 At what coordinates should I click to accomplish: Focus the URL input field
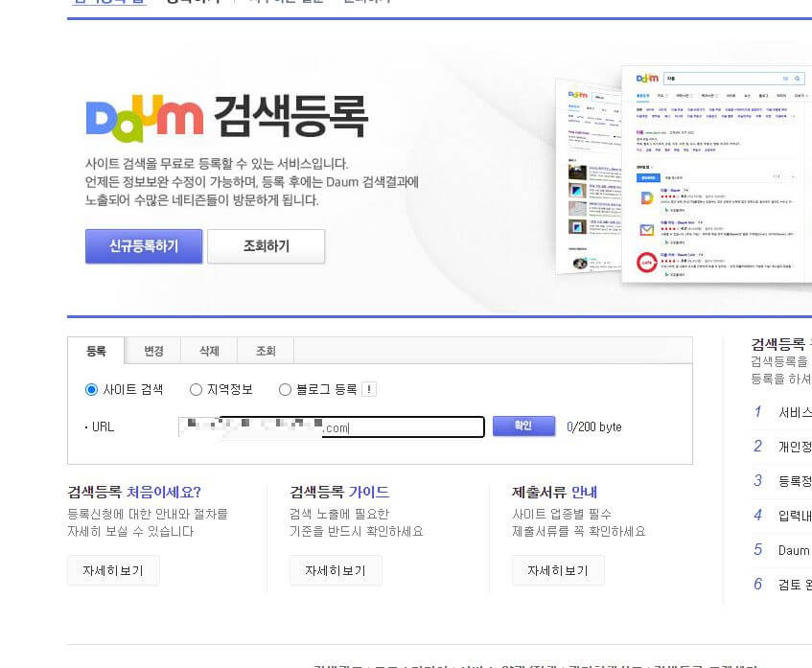[x=332, y=426]
